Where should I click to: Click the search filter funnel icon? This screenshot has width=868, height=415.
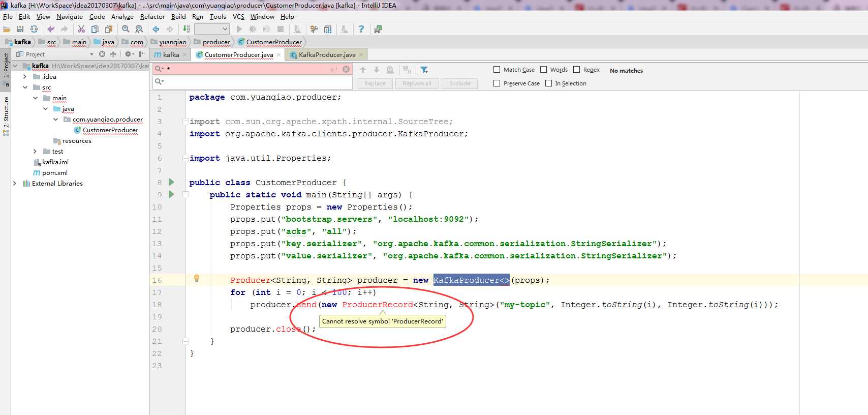424,70
